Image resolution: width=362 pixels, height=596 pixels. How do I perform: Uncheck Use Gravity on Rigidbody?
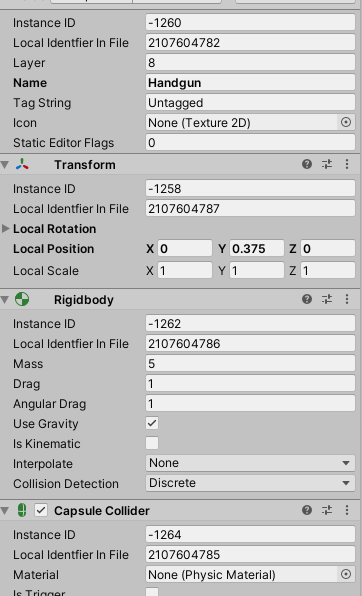(152, 423)
